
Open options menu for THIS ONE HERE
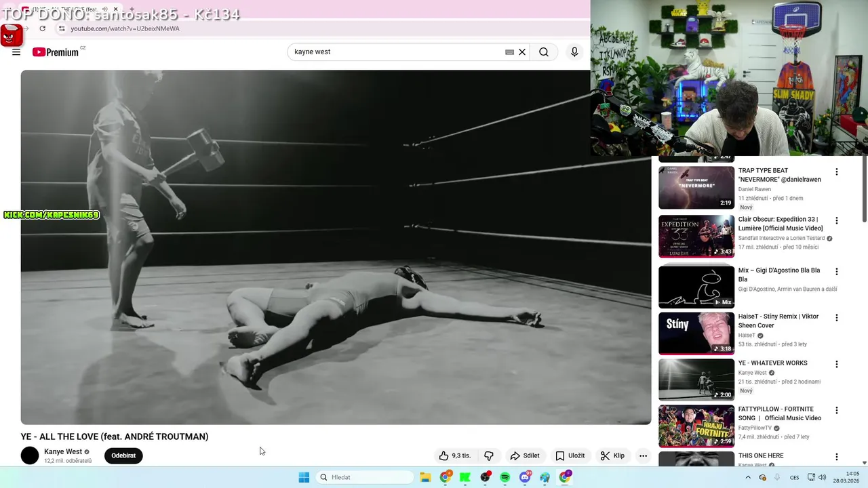(x=836, y=457)
